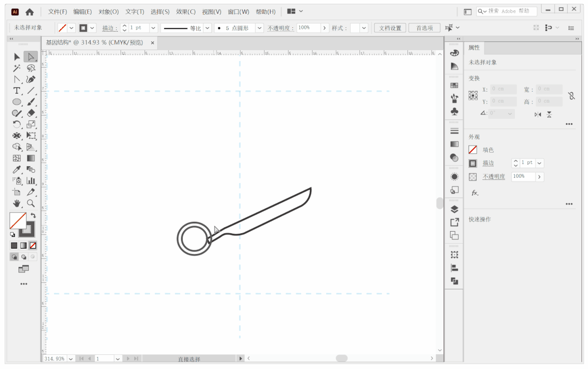Open the 效果(C) menu
The image size is (588, 369).
185,11
